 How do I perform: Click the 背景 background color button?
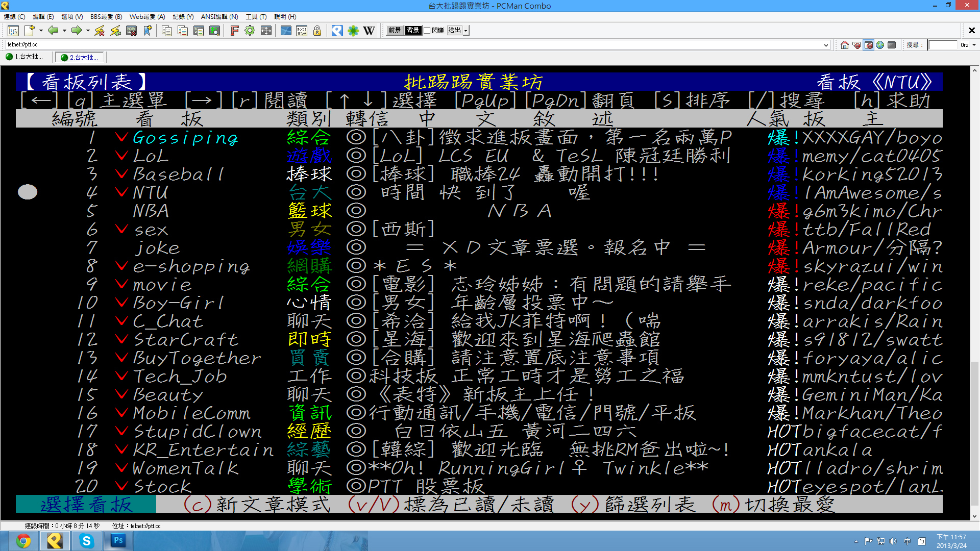click(412, 31)
